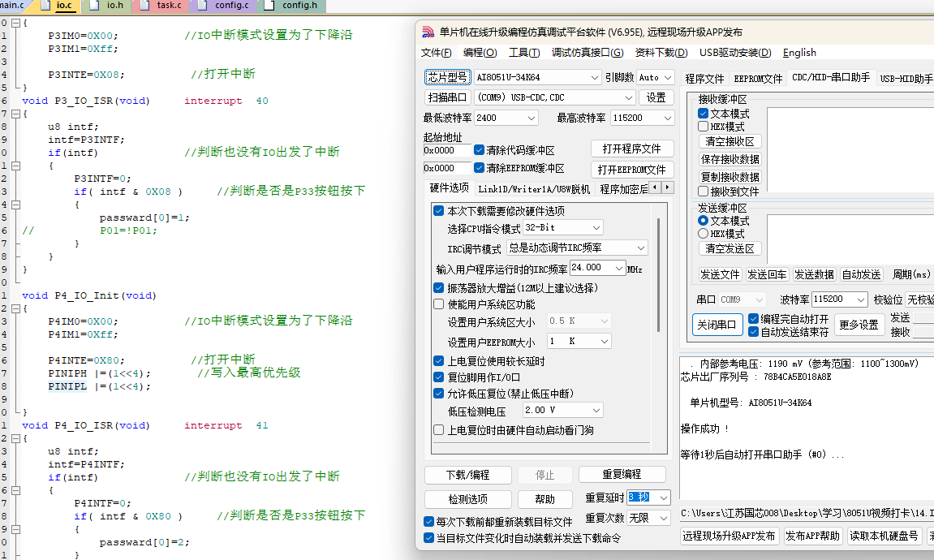Enable 接收到文件 checkbox
The image size is (934, 560).
[x=703, y=192]
